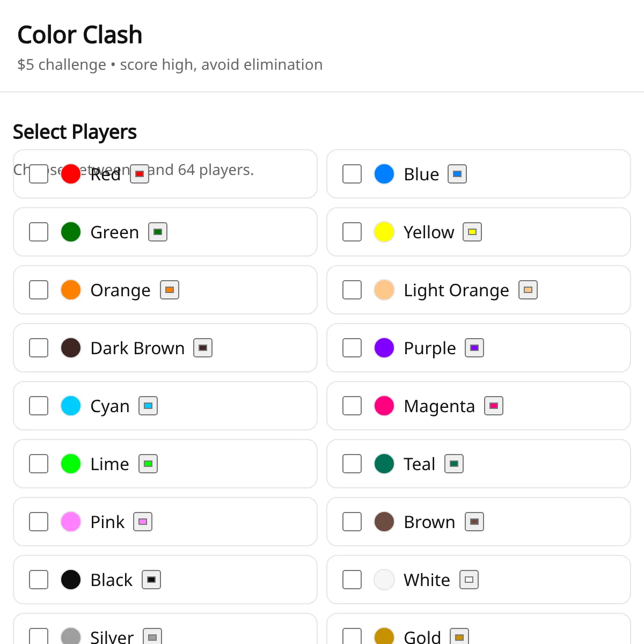Screen dimensions: 644x644
Task: Click the Gold color circle icon
Action: [x=384, y=636]
